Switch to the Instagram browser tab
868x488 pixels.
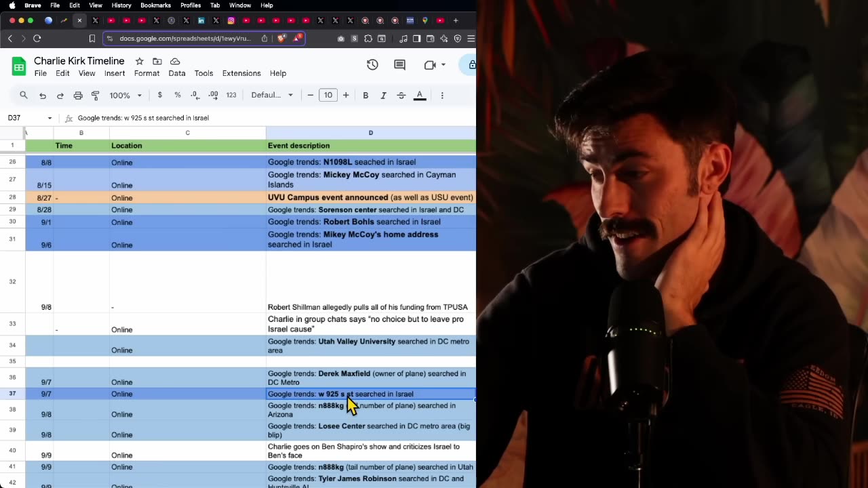[231, 20]
